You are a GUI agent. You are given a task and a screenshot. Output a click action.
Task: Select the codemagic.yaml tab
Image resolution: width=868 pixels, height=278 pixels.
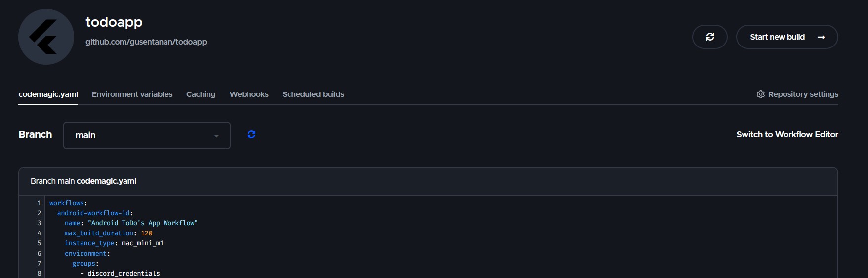pos(48,94)
